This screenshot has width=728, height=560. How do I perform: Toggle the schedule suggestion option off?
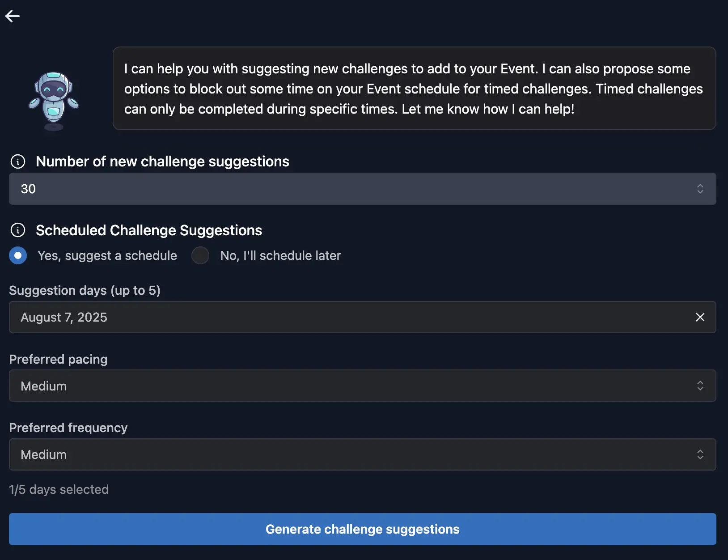pos(200,255)
